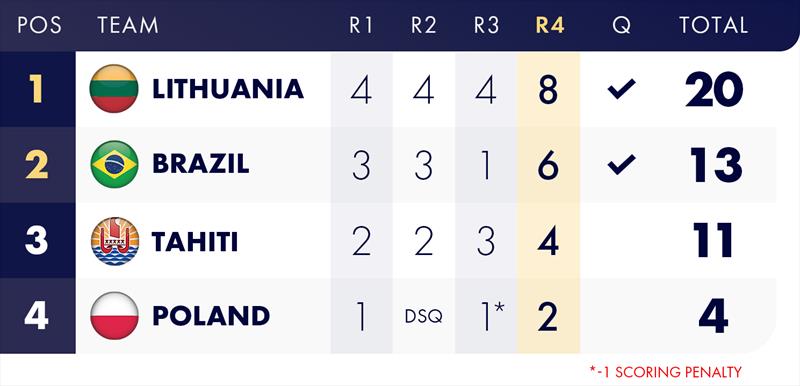Click Poland's R3 score with asterisk

click(x=490, y=315)
